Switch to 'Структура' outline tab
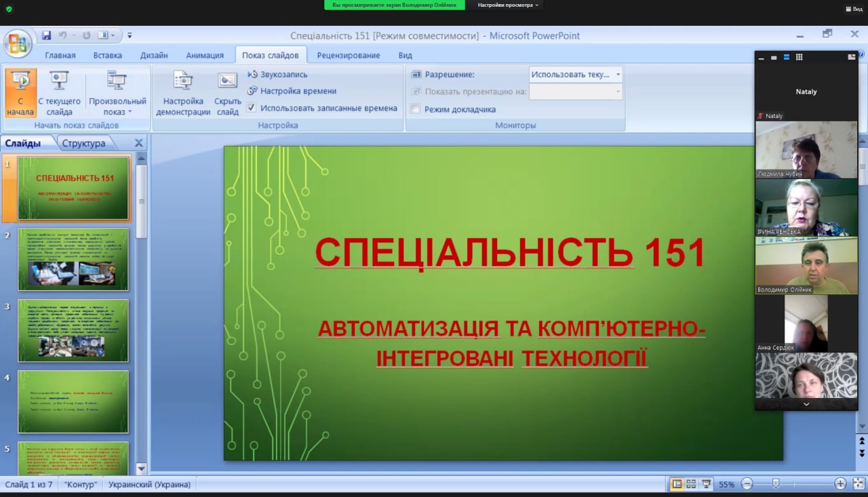The height and width of the screenshot is (497, 868). pos(83,143)
